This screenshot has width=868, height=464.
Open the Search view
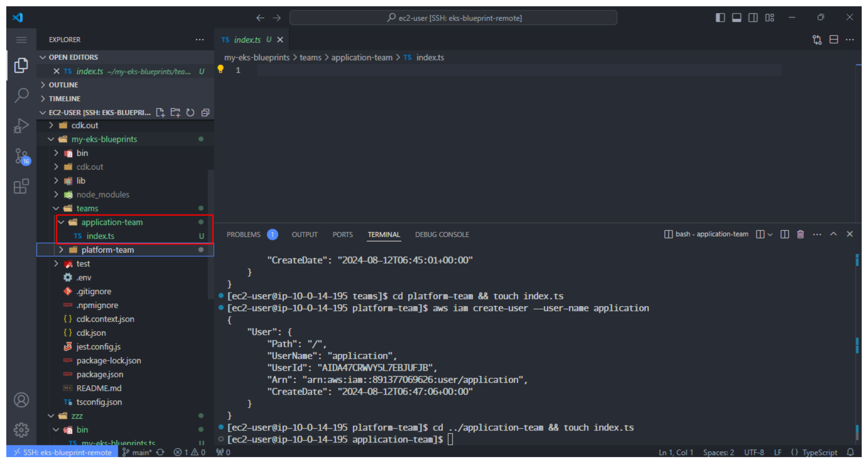(21, 95)
